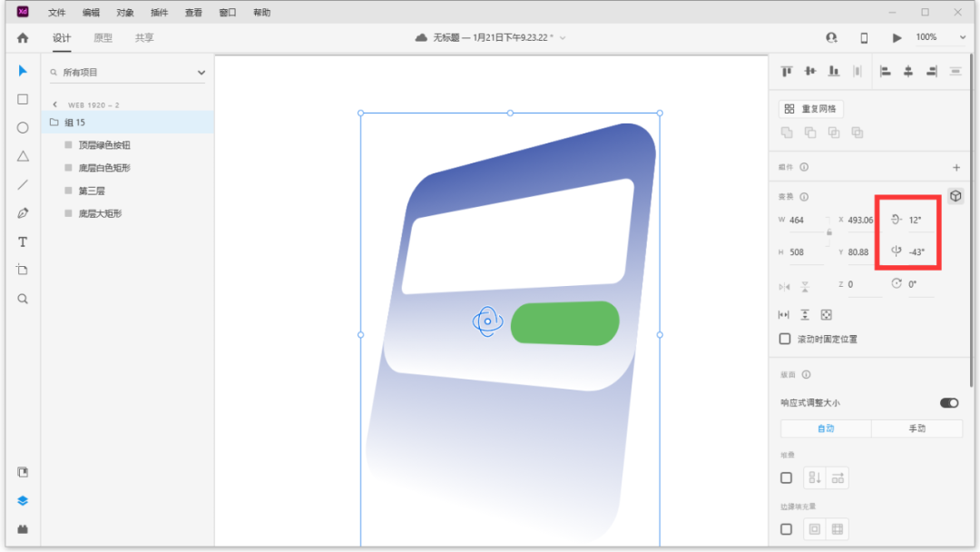
Task: Expand the document title dropdown arrow
Action: click(x=563, y=38)
